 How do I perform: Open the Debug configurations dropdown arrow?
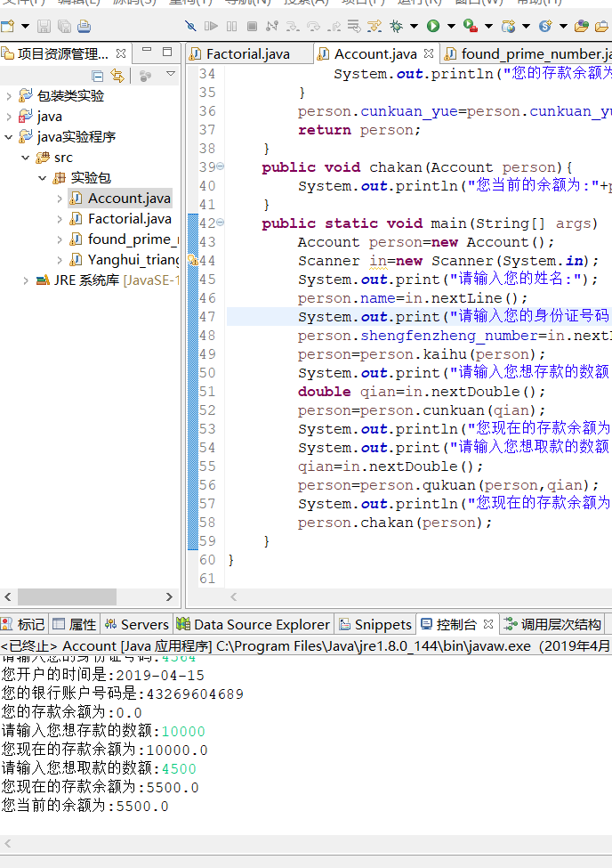coord(414,26)
